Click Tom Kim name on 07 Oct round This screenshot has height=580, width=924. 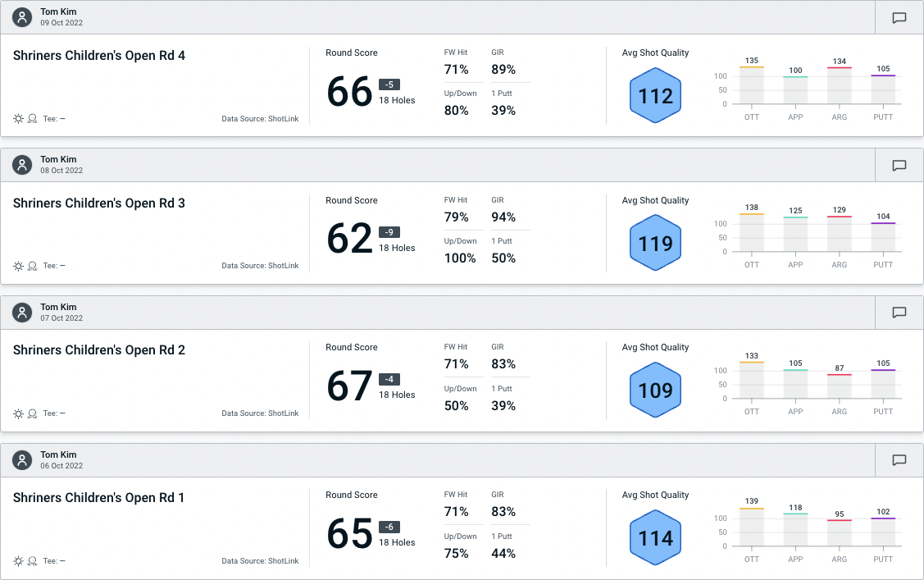click(x=58, y=307)
